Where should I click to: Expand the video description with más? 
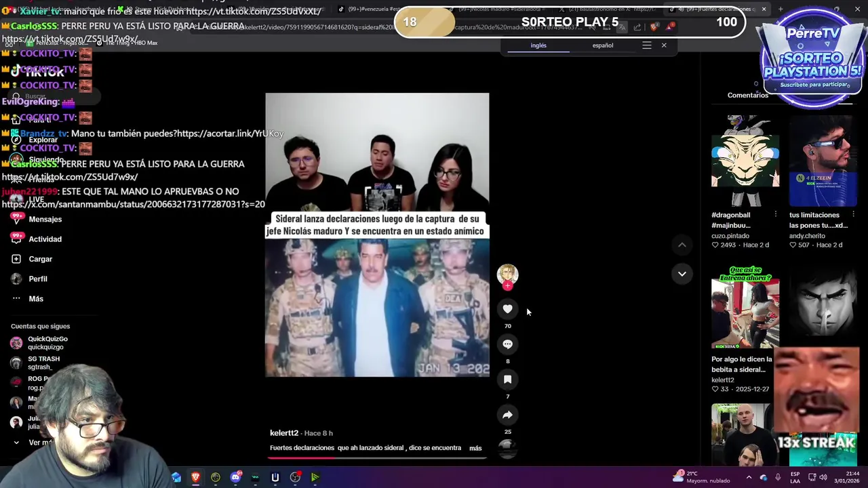click(475, 448)
